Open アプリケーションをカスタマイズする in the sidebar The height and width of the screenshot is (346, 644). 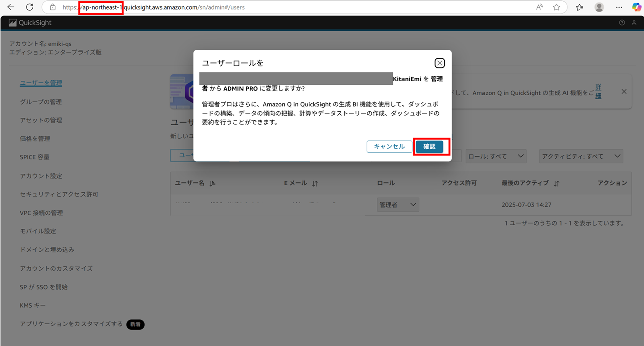71,324
